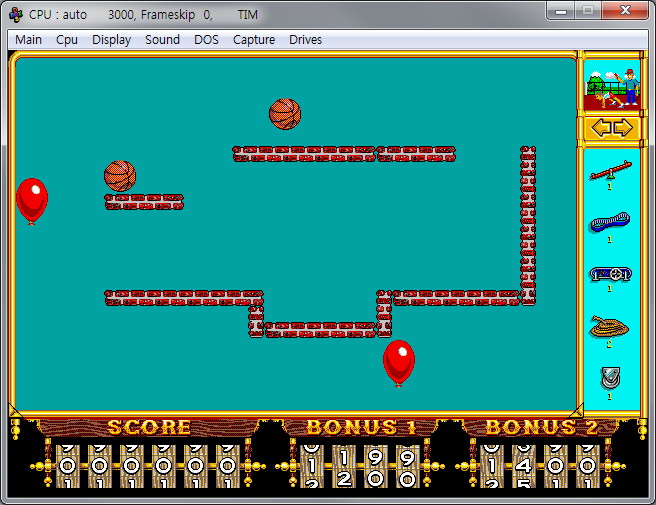Open the Display menu
Screen dimensions: 656x505
[x=111, y=40]
